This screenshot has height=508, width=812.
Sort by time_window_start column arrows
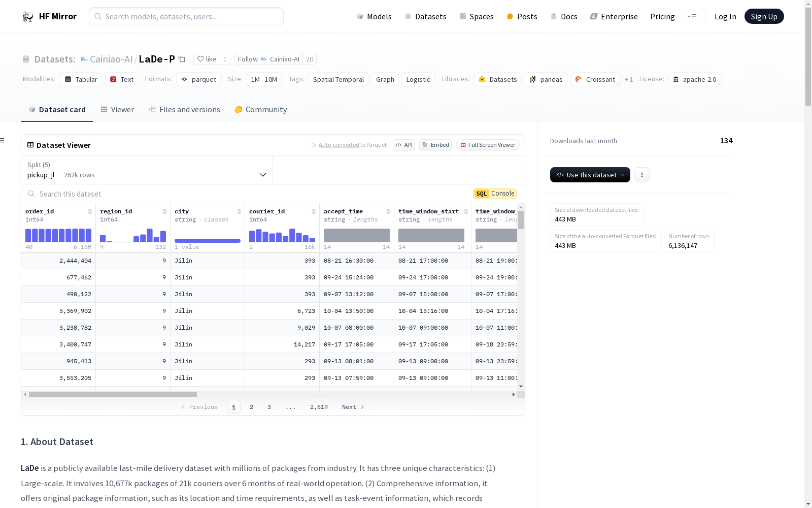466,211
